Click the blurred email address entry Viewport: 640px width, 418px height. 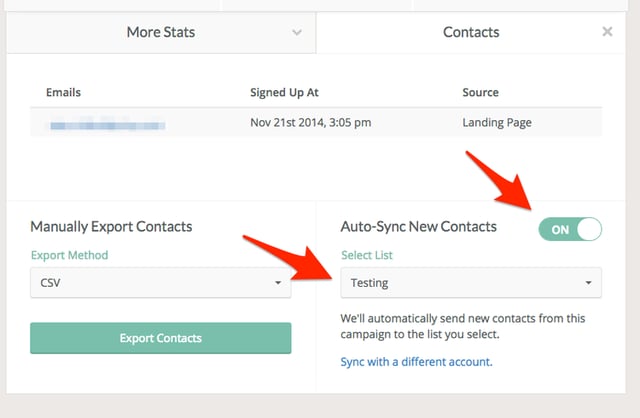coord(107,123)
